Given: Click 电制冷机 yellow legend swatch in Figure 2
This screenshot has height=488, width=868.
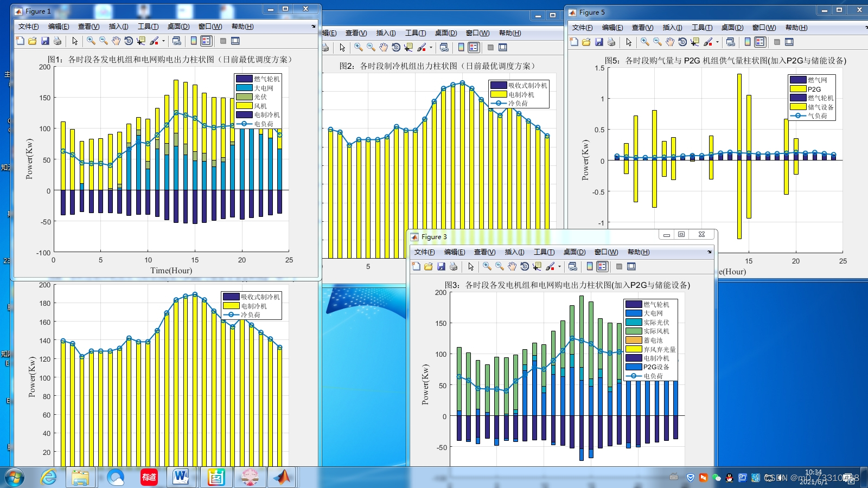Looking at the screenshot, I should pos(499,94).
